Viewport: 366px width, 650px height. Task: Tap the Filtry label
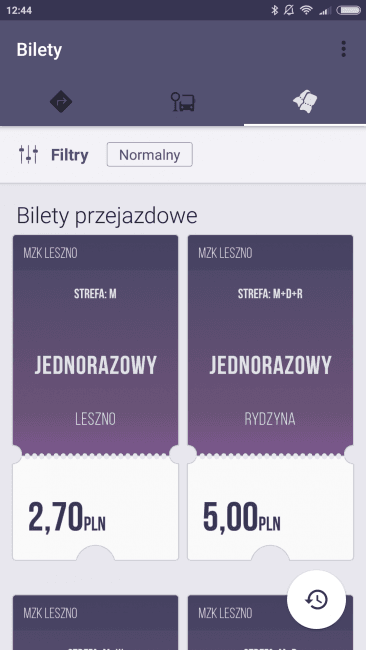point(70,155)
